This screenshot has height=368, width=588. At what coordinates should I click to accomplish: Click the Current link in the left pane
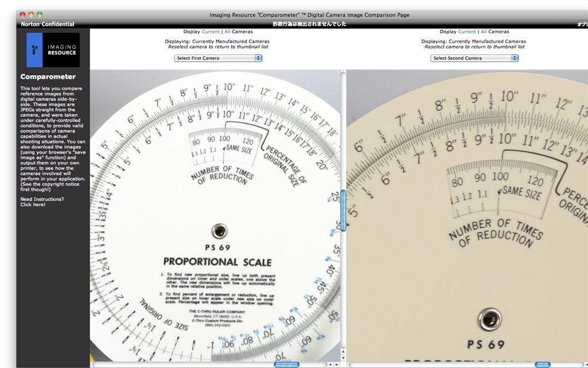(x=210, y=32)
